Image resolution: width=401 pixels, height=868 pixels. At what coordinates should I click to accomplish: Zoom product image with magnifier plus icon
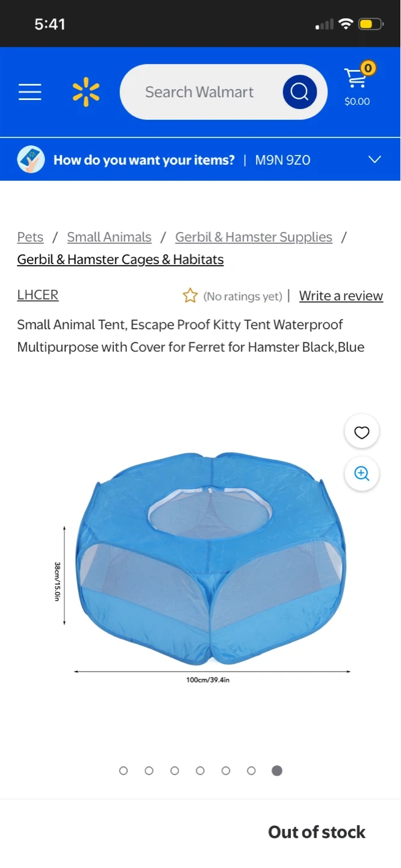point(362,473)
